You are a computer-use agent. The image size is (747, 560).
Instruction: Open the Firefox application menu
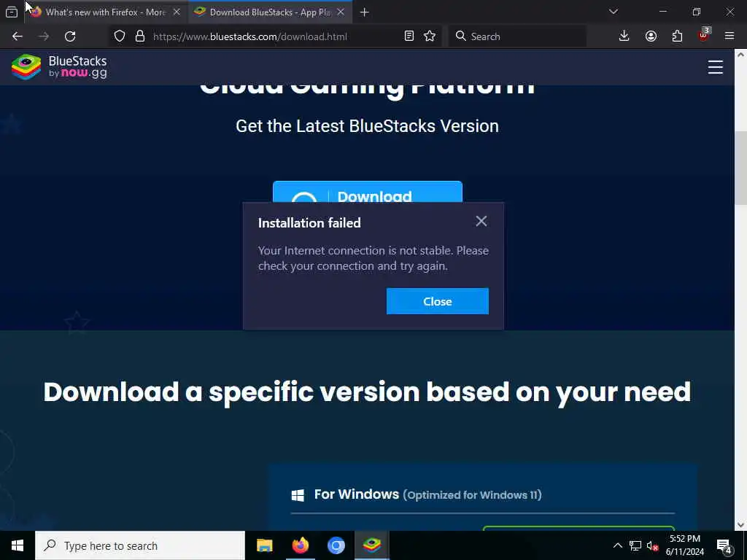[x=729, y=36]
